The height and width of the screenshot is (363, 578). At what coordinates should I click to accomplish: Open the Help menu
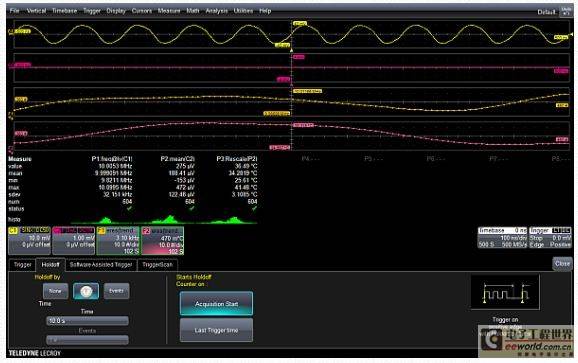[265, 11]
